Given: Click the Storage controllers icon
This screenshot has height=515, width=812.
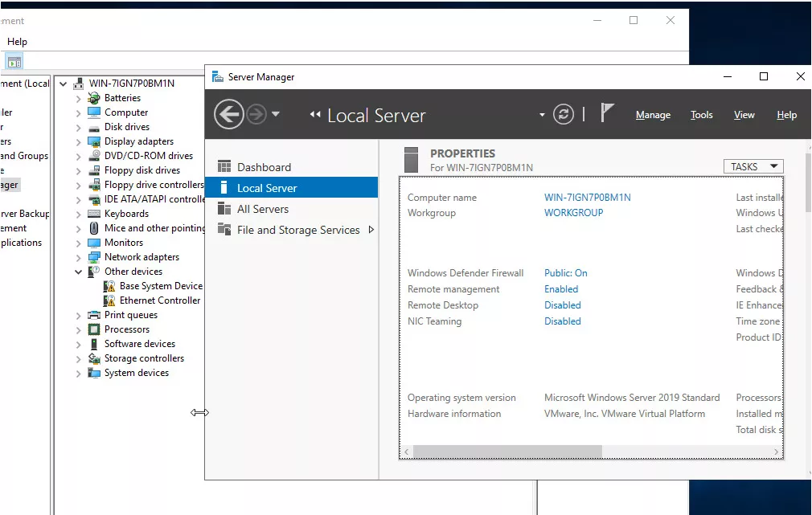Looking at the screenshot, I should (x=94, y=358).
